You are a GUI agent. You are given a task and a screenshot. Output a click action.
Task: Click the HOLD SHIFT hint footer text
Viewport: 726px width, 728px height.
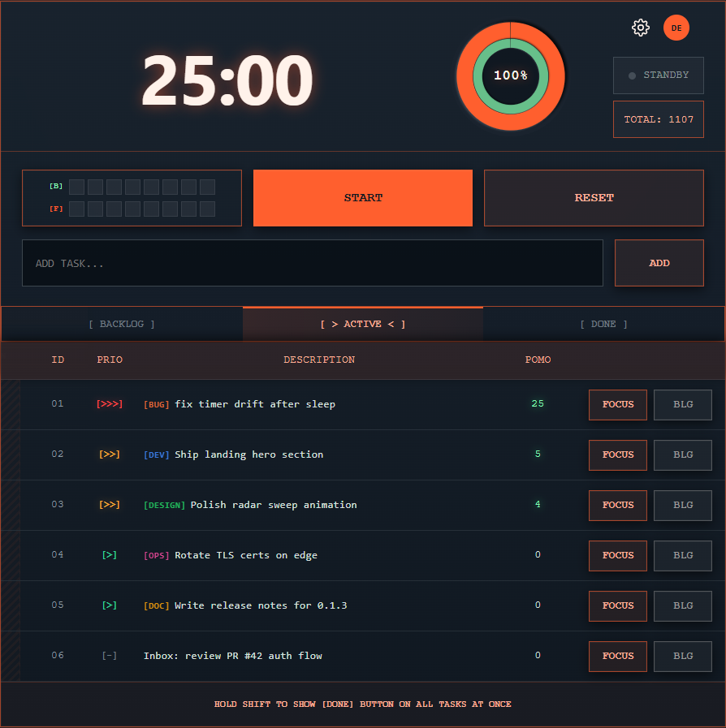click(x=363, y=704)
